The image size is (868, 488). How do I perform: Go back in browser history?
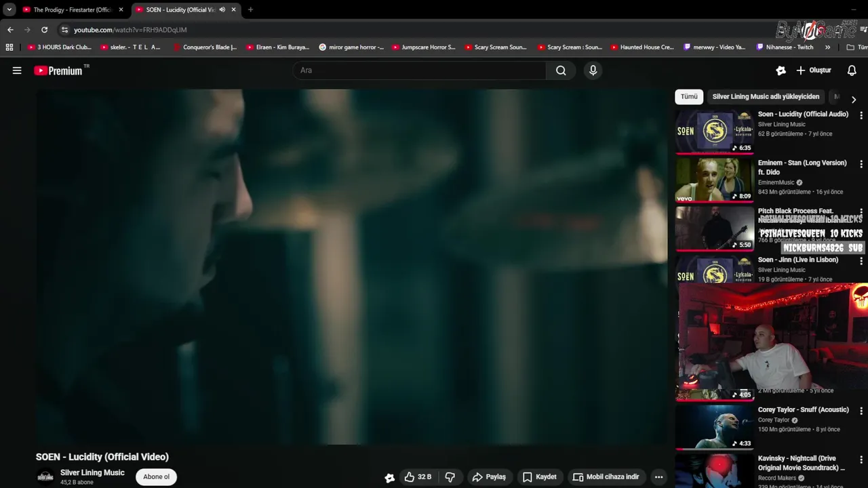pyautogui.click(x=10, y=30)
